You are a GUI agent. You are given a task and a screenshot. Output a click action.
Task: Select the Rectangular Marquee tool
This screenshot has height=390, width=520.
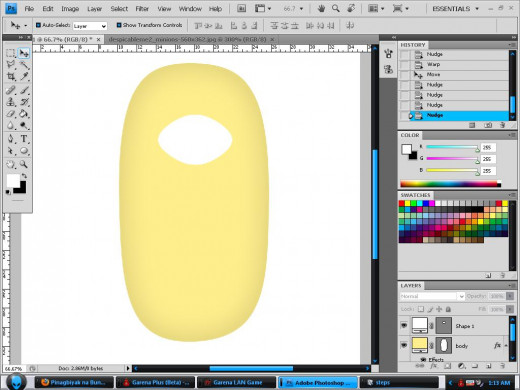click(x=11, y=53)
